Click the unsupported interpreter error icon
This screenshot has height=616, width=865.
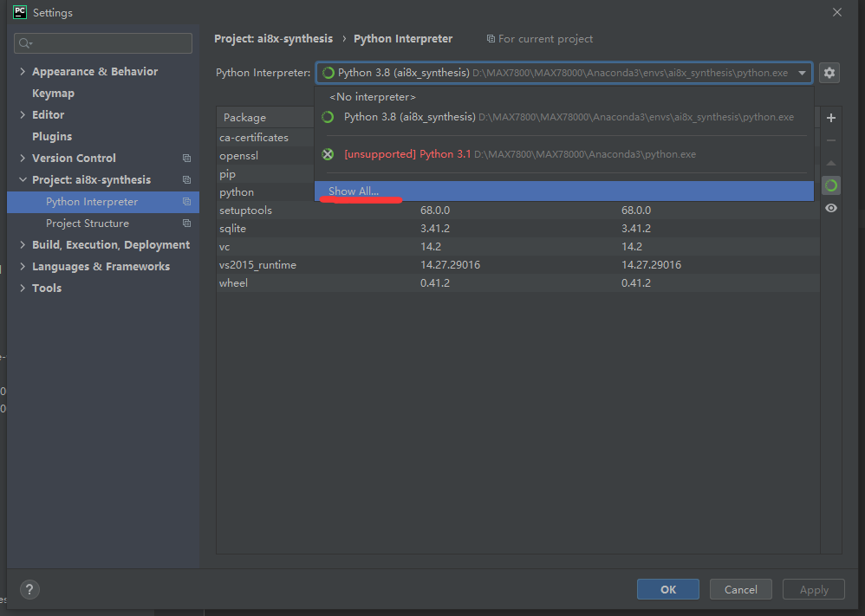328,154
